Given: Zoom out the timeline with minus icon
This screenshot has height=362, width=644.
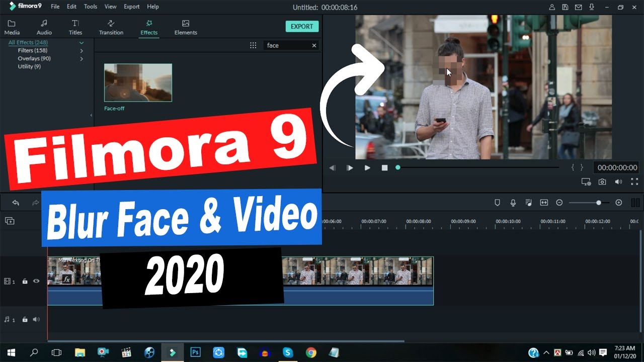Looking at the screenshot, I should click(x=559, y=203).
